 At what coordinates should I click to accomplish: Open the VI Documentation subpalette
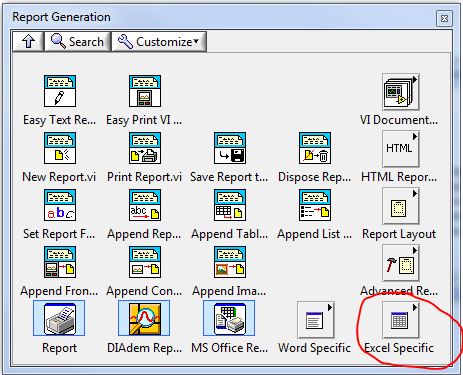coord(400,92)
